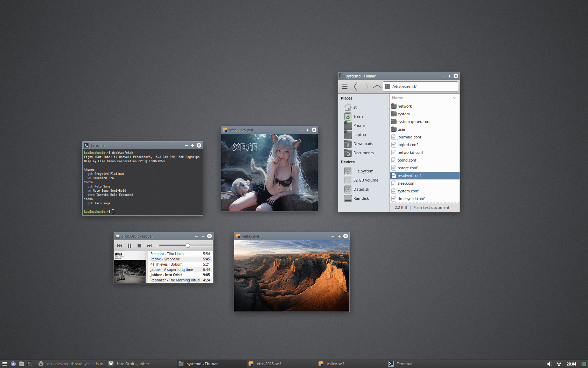Select track Jabber - A super long time
This screenshot has width=588, height=368.
(x=180, y=270)
